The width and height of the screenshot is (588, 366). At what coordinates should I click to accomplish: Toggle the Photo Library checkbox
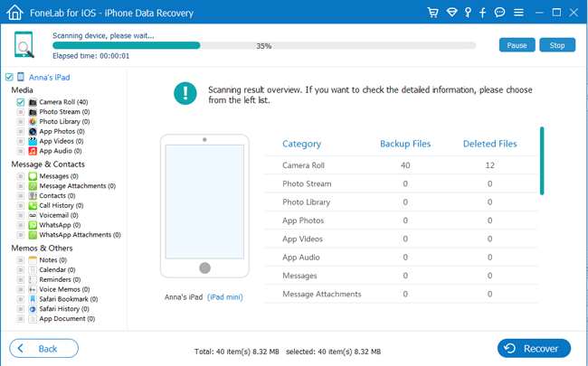tap(21, 121)
